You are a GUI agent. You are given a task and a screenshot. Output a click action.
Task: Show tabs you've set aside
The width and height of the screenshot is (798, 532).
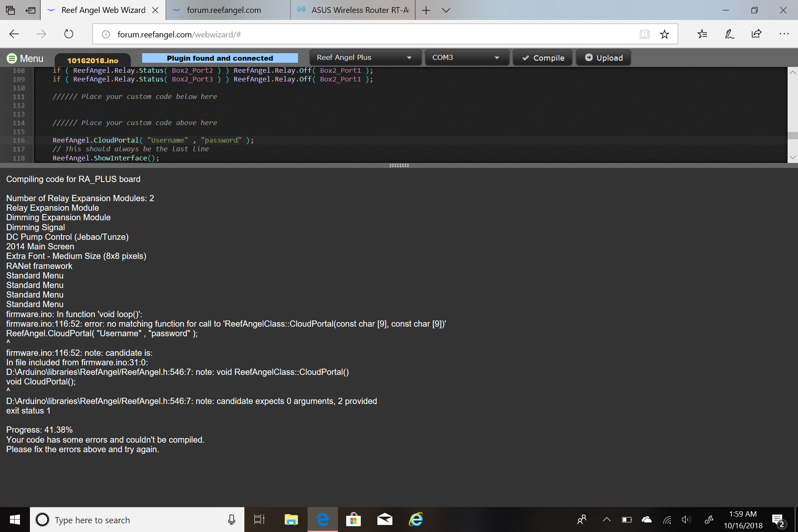(x=10, y=10)
